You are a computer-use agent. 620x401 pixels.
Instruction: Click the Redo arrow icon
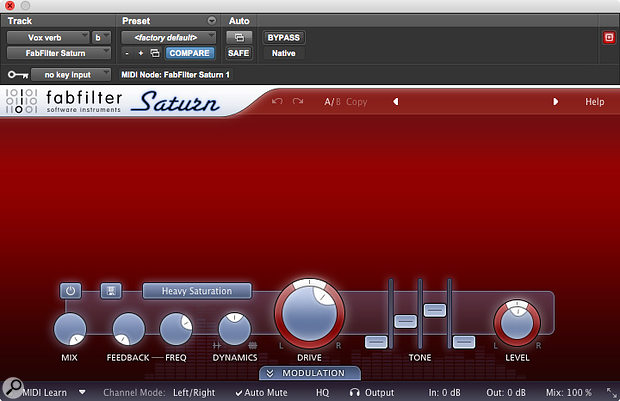[298, 101]
